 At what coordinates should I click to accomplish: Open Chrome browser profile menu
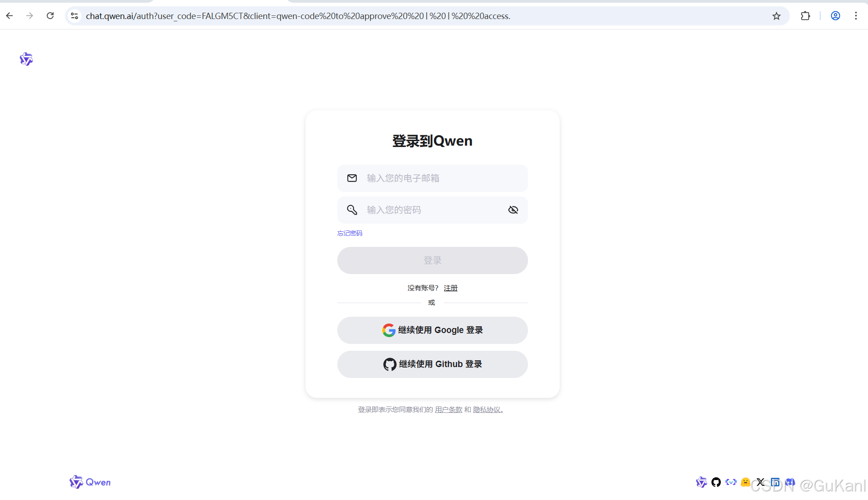click(x=835, y=16)
